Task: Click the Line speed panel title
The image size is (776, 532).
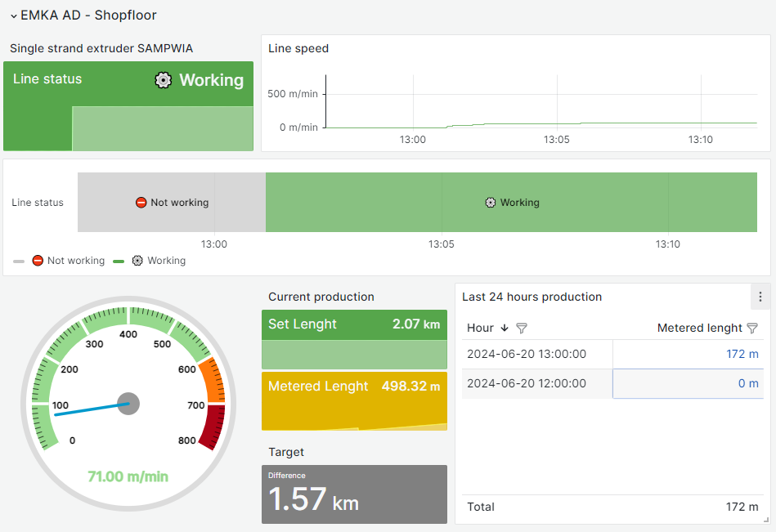Action: point(298,48)
